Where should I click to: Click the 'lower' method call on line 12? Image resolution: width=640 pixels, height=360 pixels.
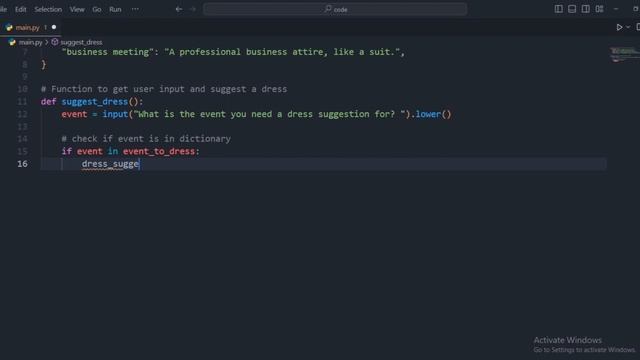coord(428,114)
